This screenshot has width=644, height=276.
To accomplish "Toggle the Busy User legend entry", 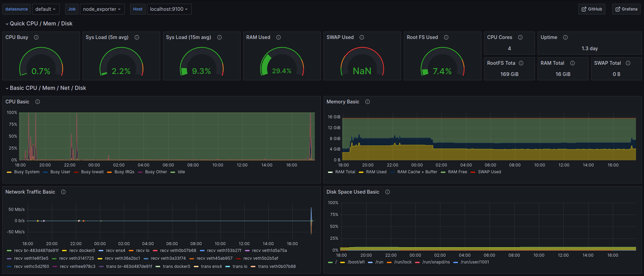I will [x=60, y=172].
